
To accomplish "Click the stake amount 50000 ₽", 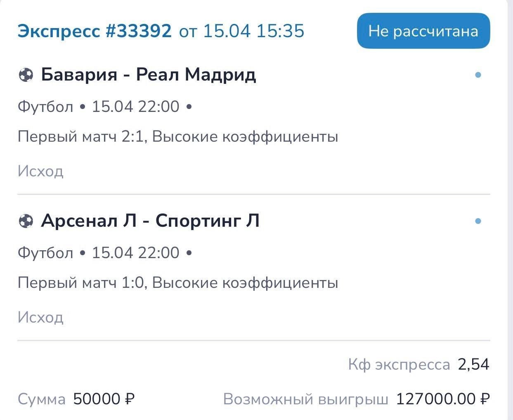I will pyautogui.click(x=104, y=399).
